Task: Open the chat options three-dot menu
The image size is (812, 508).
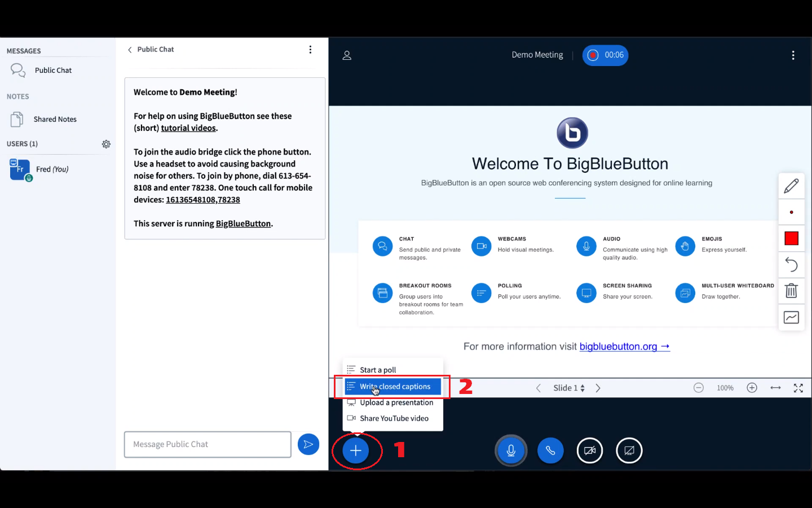Action: point(310,50)
